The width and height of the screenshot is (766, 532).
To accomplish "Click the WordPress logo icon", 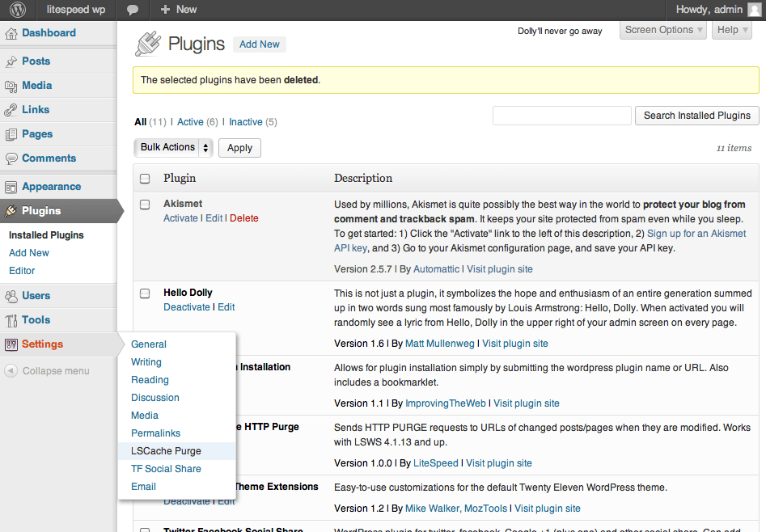I will (x=18, y=9).
